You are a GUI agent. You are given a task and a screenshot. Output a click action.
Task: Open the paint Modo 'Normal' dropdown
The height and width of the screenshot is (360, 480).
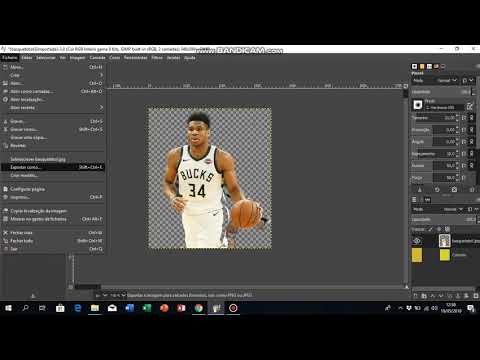[447, 80]
